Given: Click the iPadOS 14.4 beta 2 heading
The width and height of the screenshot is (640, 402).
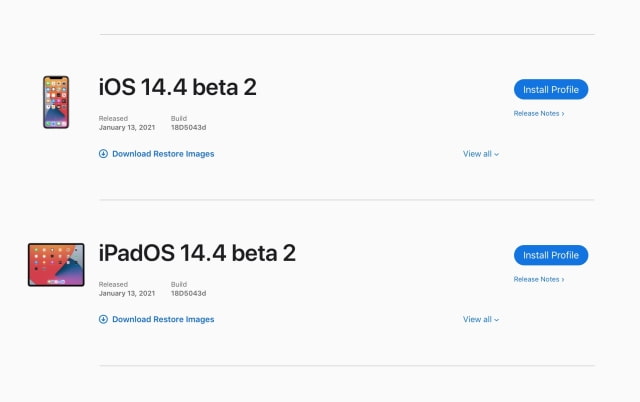Looking at the screenshot, I should click(x=197, y=253).
